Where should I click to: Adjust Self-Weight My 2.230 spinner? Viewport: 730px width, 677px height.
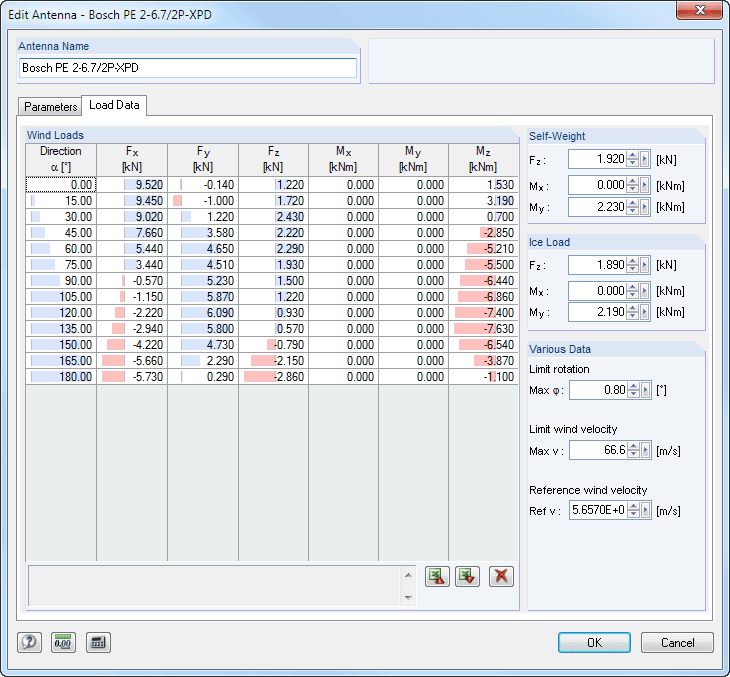632,207
